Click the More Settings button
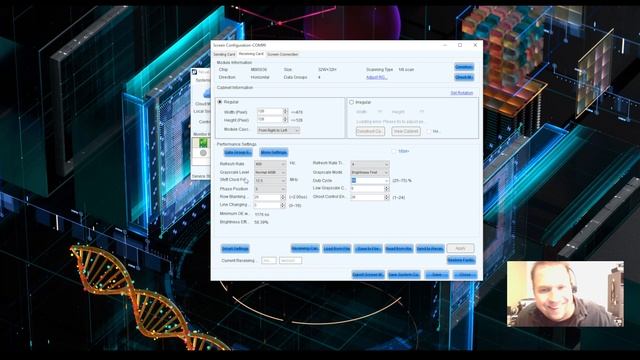This screenshot has width=640, height=360. pyautogui.click(x=273, y=153)
